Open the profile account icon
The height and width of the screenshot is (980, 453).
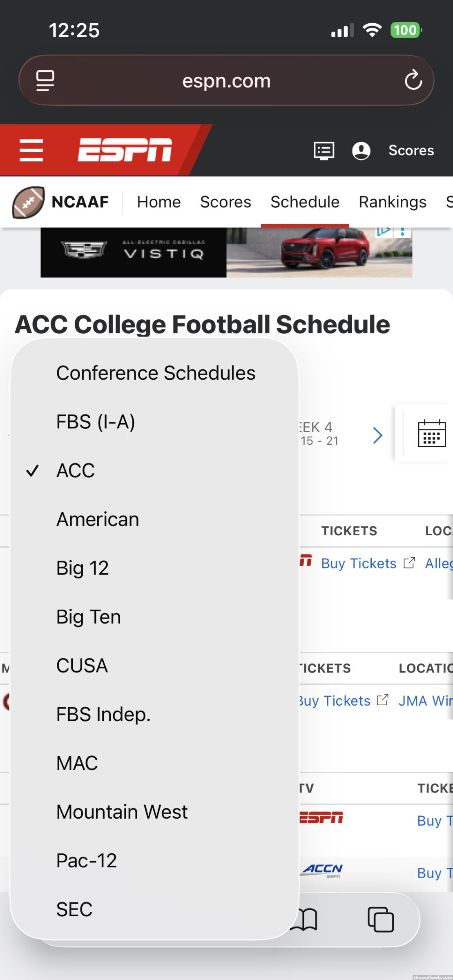[x=361, y=151]
